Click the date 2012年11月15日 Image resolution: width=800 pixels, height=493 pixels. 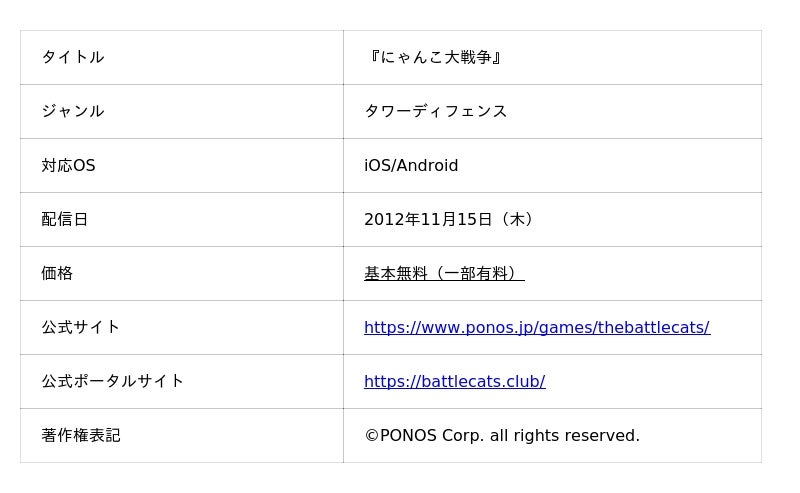pyautogui.click(x=428, y=220)
